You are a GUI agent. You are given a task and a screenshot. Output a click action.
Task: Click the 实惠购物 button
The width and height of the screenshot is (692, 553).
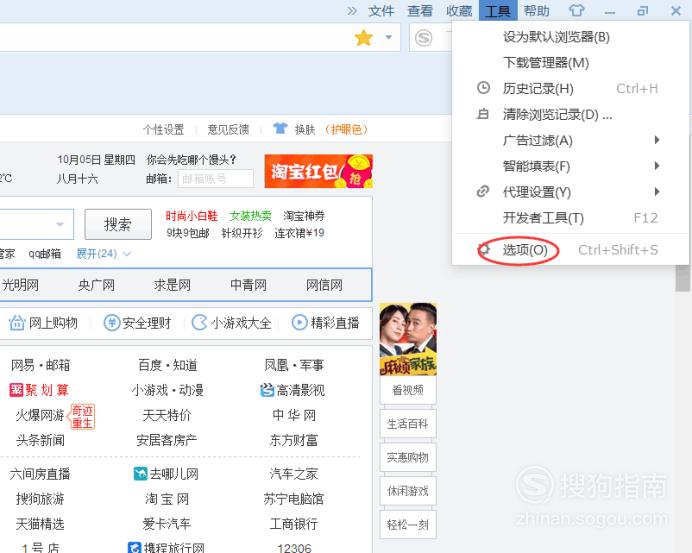[x=408, y=458]
